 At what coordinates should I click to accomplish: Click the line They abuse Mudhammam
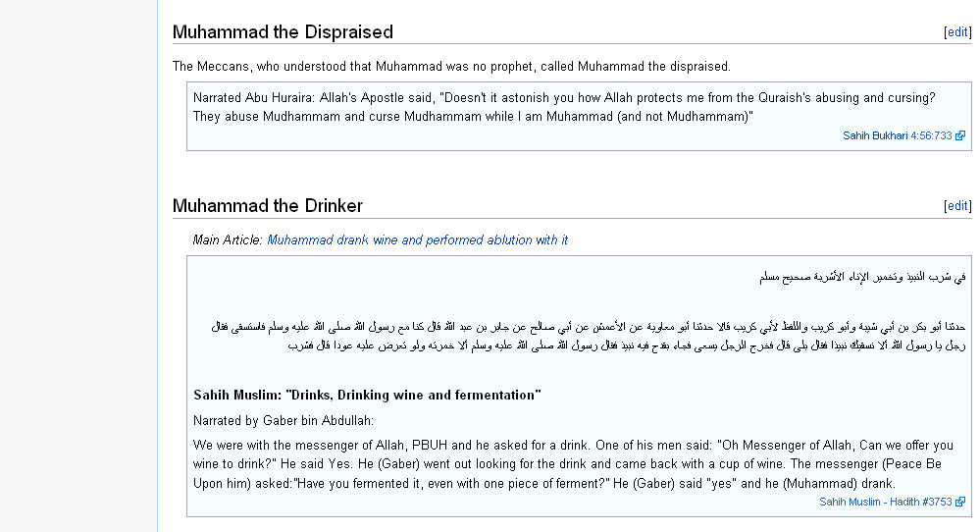pos(473,116)
